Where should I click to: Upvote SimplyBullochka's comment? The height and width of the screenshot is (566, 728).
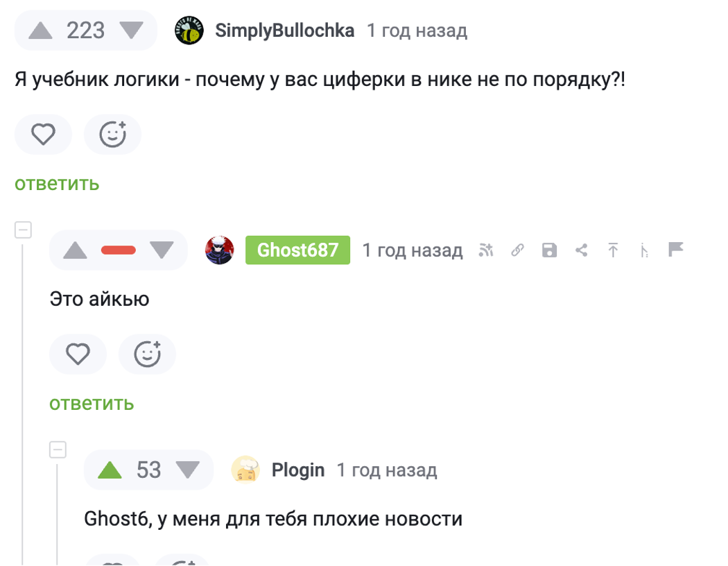coord(41,31)
